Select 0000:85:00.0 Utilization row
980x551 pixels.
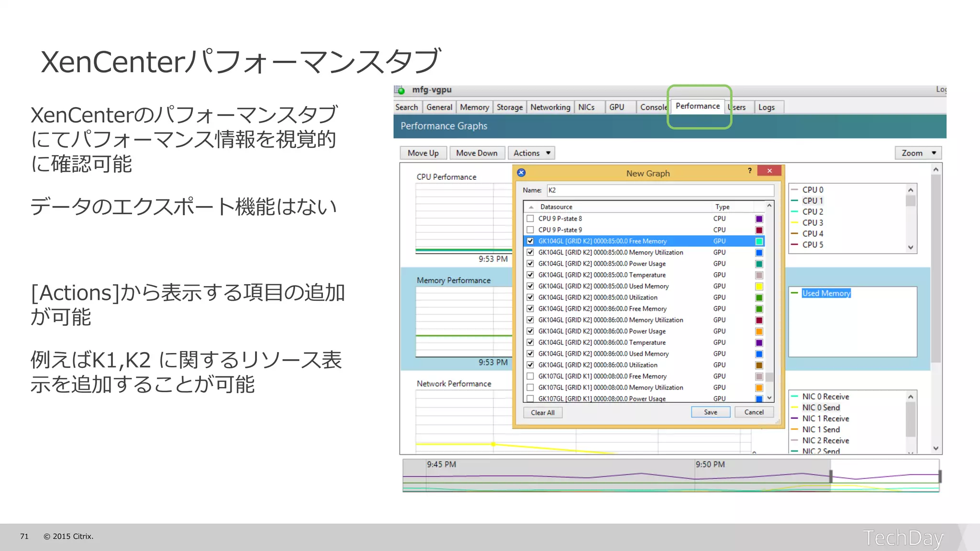(644, 298)
